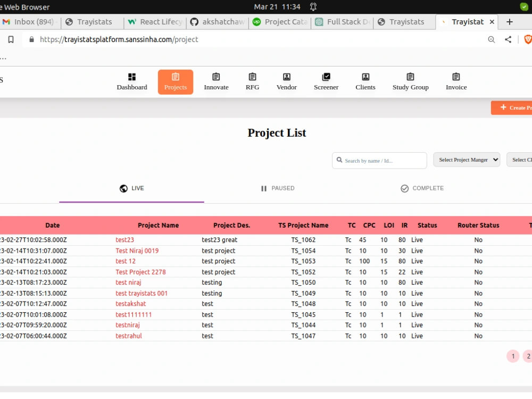532x399 pixels.
Task: Click CPC value 45 in test23 row
Action: 363,240
